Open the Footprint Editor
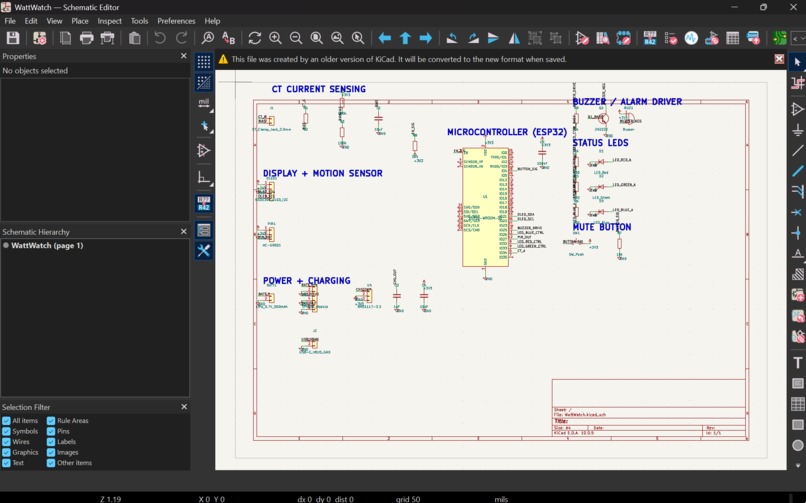806x503 pixels. [x=624, y=38]
